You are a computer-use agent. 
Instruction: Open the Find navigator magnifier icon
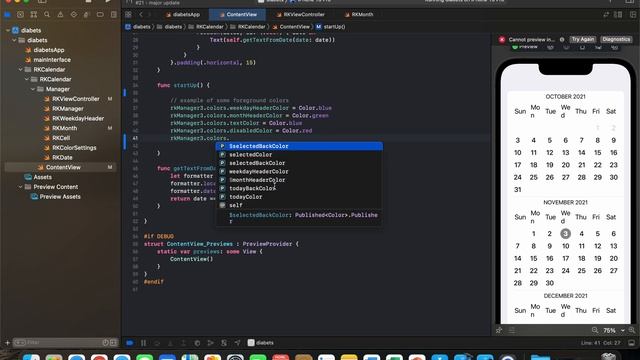click(x=47, y=15)
